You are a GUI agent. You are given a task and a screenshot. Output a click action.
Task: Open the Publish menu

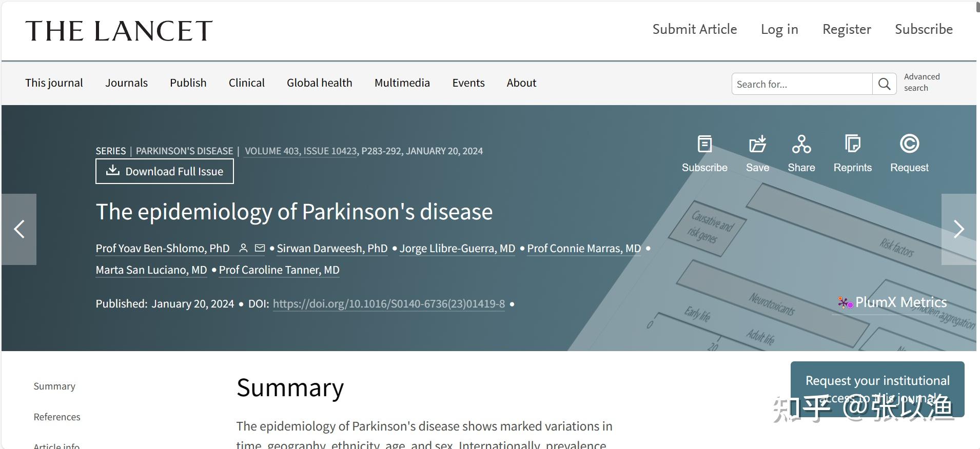[188, 83]
